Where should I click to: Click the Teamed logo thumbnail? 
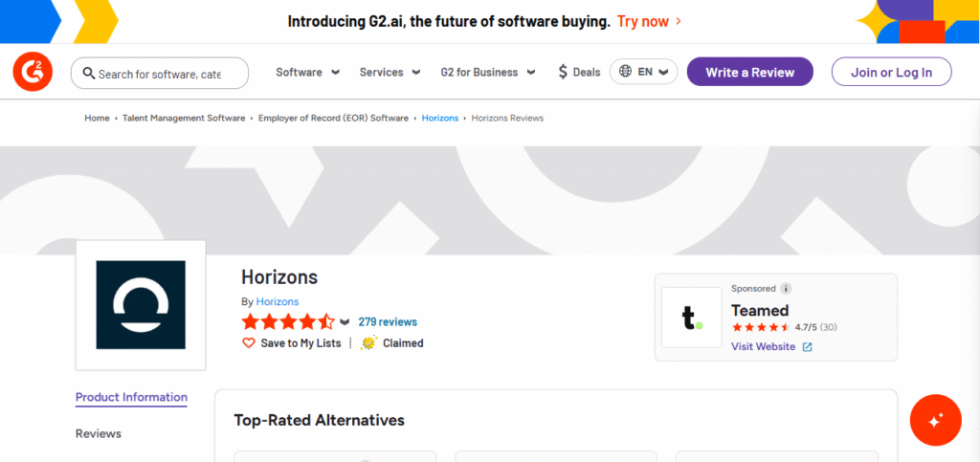click(x=691, y=318)
